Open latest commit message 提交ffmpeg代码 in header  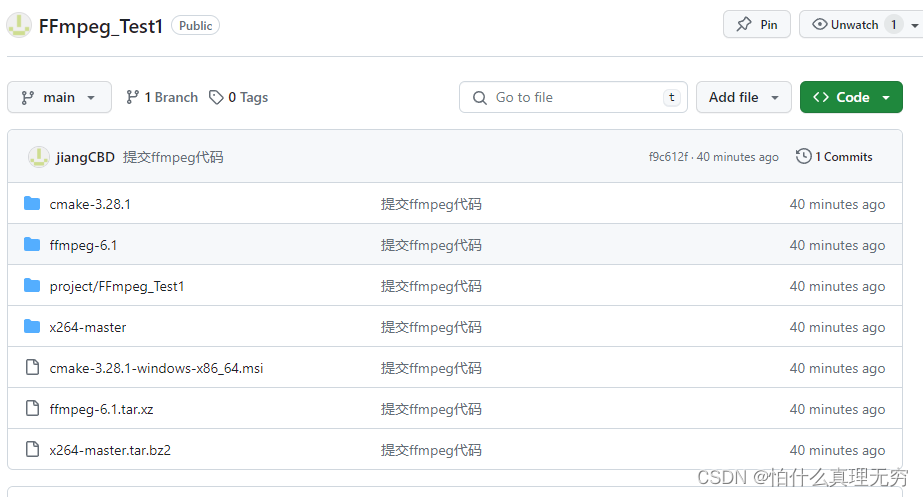pyautogui.click(x=173, y=157)
